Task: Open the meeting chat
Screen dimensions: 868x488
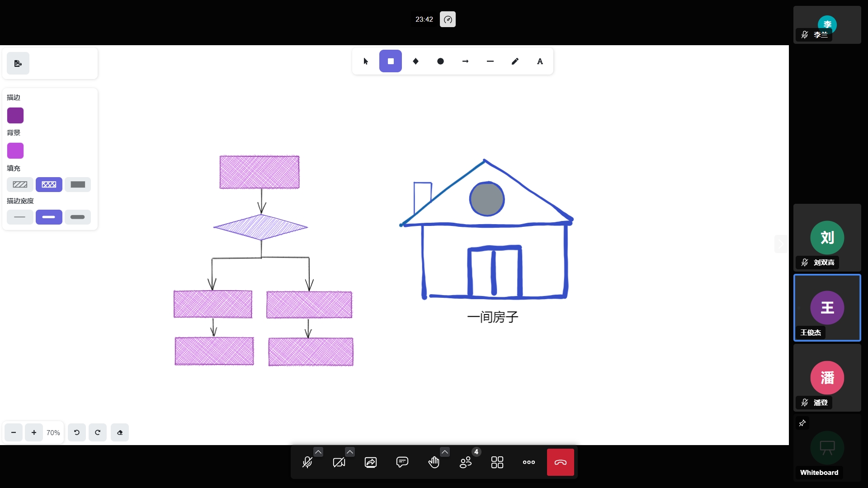Action: click(x=402, y=462)
